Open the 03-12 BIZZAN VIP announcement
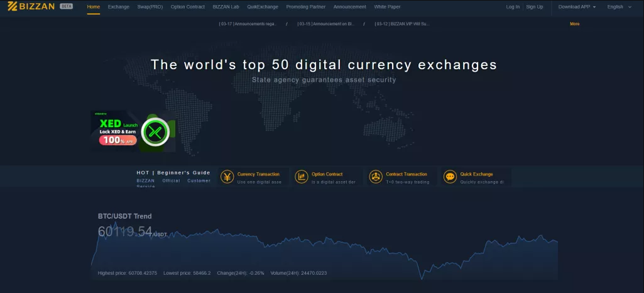Image resolution: width=644 pixels, height=293 pixels. (x=402, y=24)
